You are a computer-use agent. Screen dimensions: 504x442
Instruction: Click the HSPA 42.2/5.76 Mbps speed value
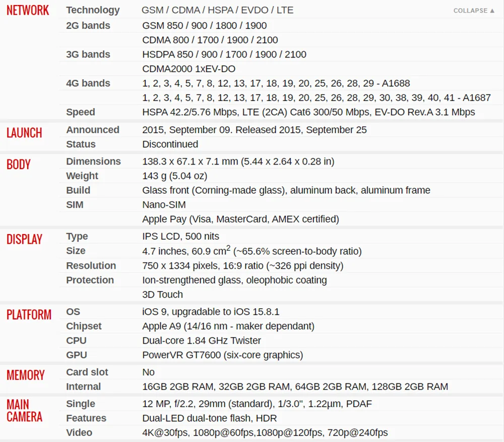click(x=308, y=113)
